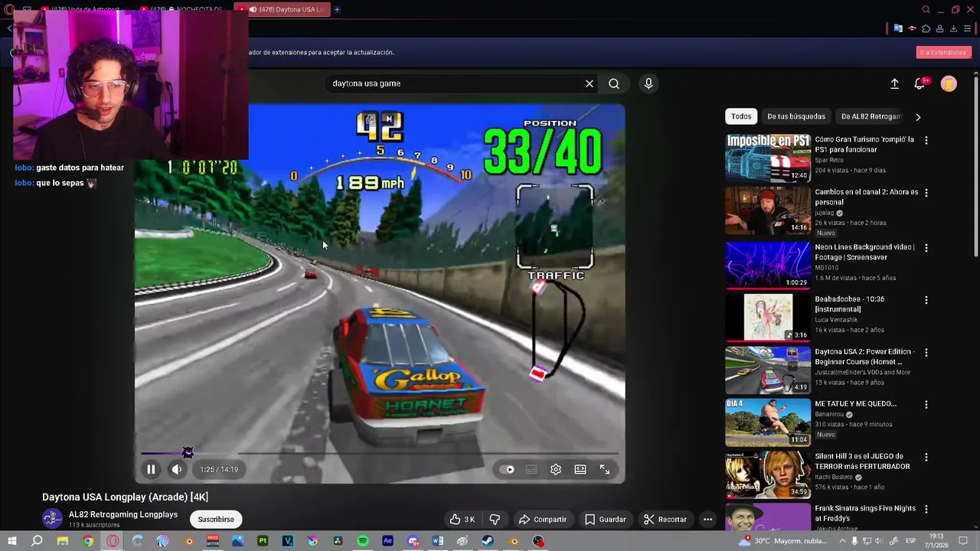The image size is (980, 551).
Task: Open the YouTube account avatar menu
Action: pos(949,83)
